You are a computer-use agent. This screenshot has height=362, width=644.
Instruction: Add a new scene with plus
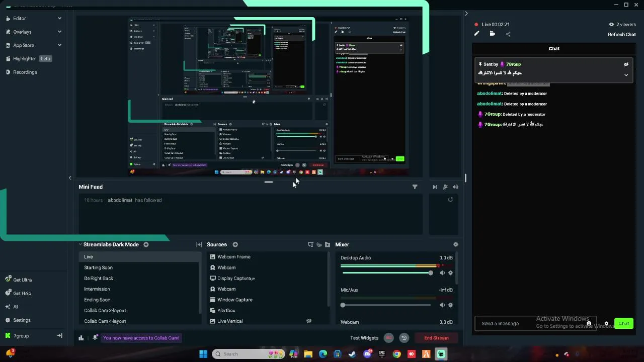click(146, 245)
